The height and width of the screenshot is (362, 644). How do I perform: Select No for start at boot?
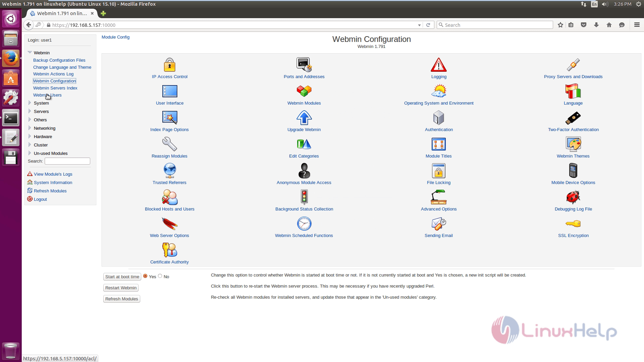coord(160,276)
